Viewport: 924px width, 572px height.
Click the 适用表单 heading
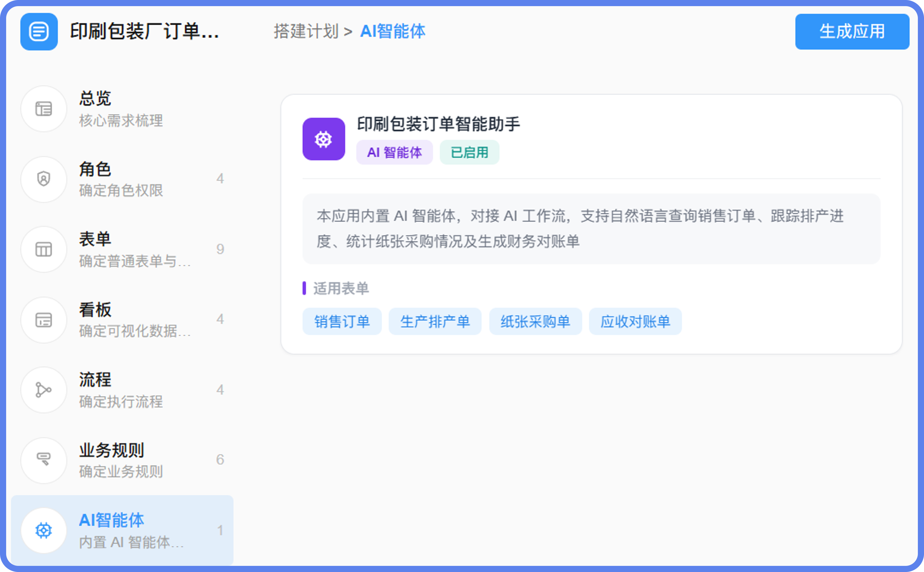coord(341,288)
